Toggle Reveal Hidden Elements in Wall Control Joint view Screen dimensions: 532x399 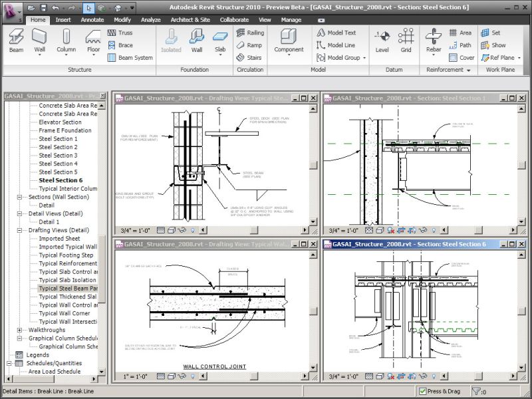click(193, 376)
